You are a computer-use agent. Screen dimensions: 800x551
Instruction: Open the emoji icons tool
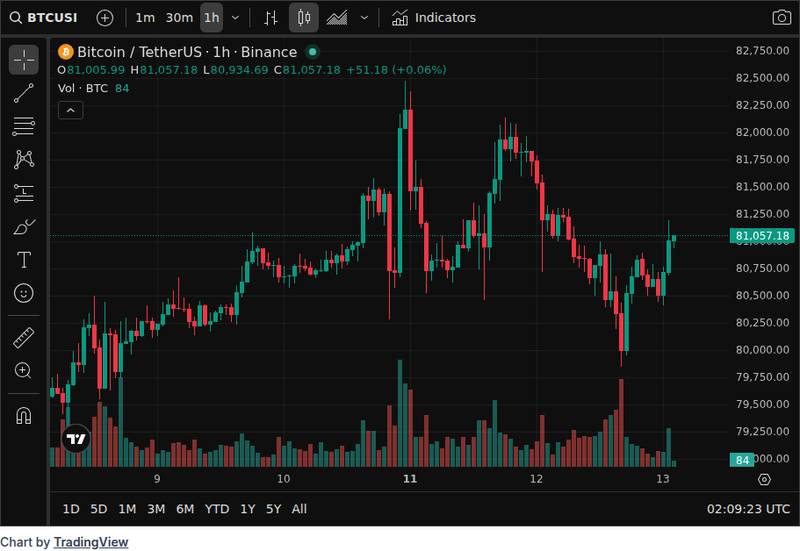point(23,293)
